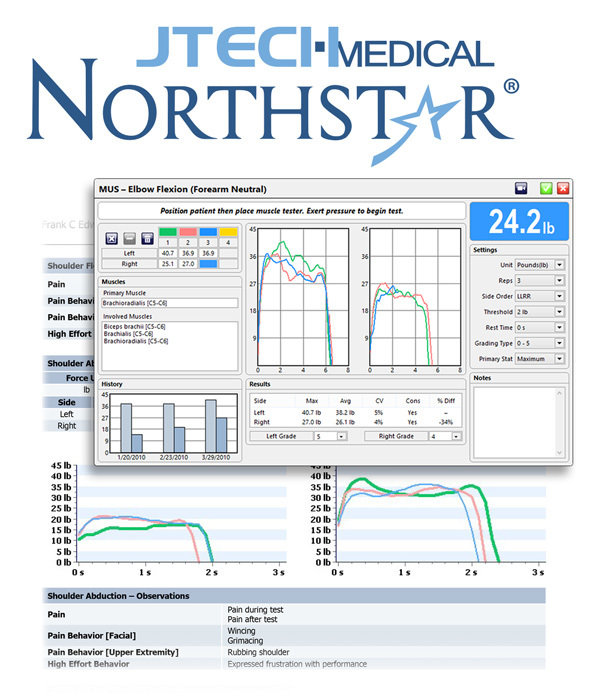Click trial column header 3

[208, 242]
